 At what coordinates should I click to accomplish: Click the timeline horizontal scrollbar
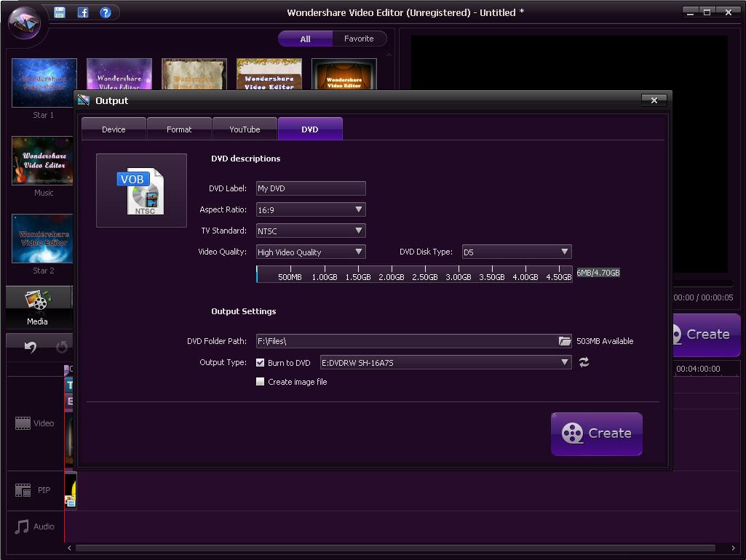point(395,548)
